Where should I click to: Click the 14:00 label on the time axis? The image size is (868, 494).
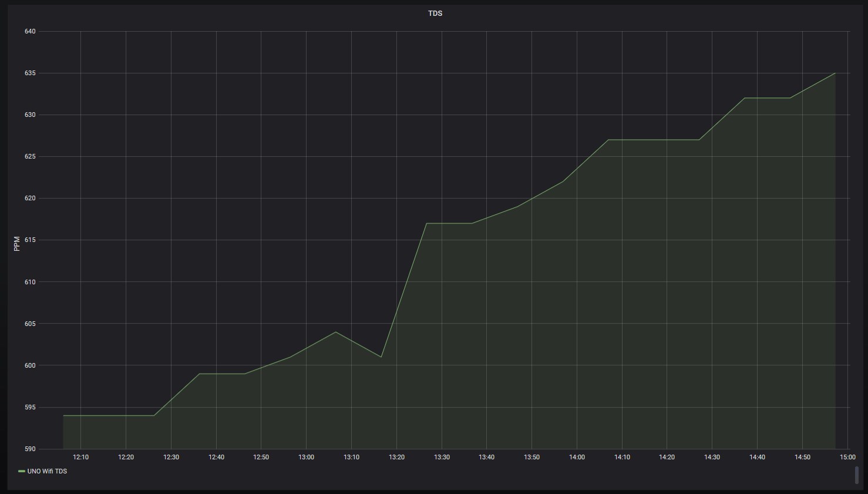(577, 457)
